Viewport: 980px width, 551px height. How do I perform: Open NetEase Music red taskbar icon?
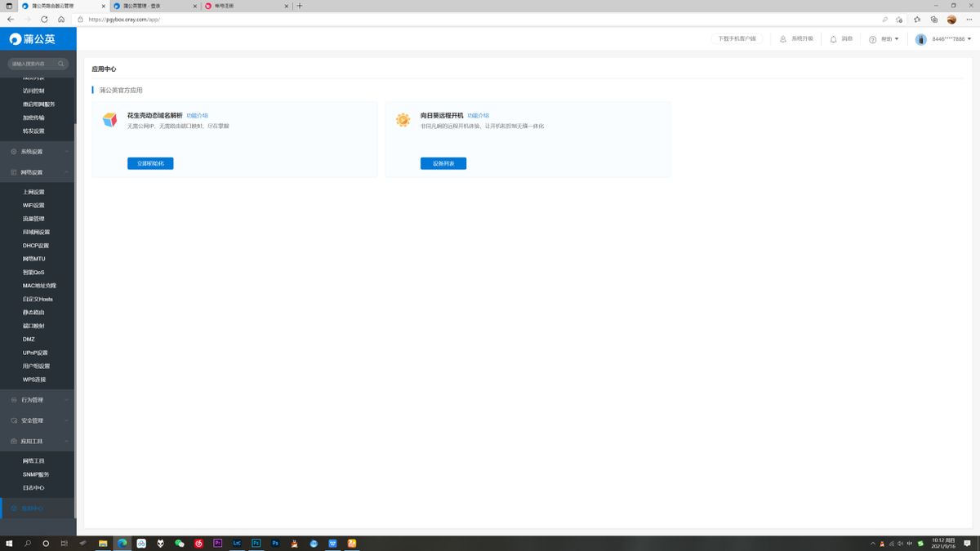click(x=198, y=543)
